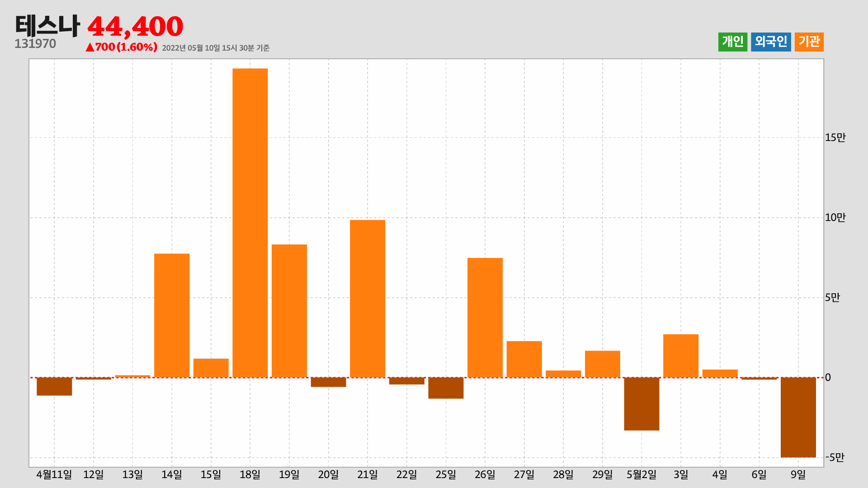
Task: Click the negative bar on 22일
Action: click(407, 381)
